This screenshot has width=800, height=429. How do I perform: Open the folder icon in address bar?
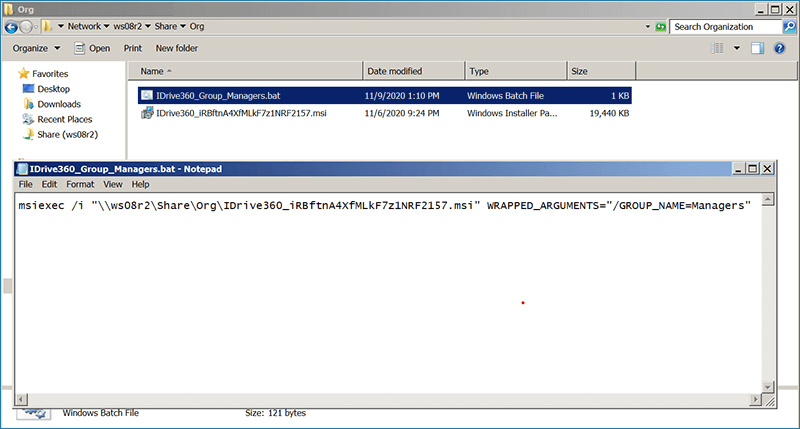tap(46, 26)
